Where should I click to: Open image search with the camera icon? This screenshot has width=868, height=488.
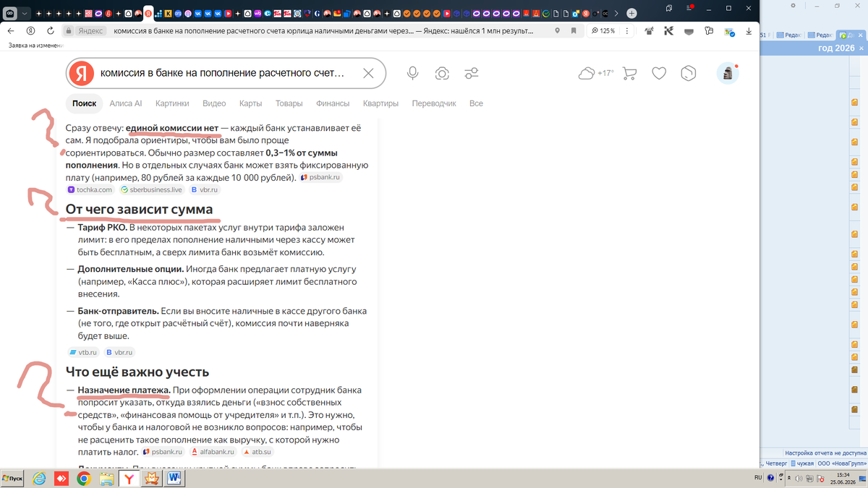(442, 73)
